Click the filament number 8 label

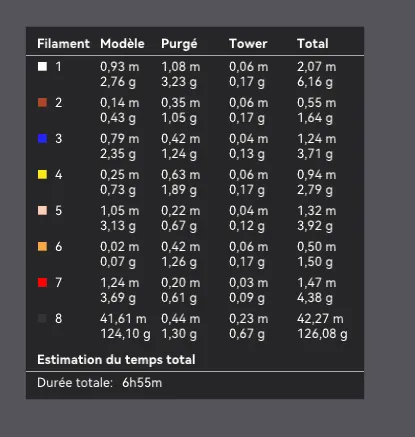pyautogui.click(x=59, y=319)
